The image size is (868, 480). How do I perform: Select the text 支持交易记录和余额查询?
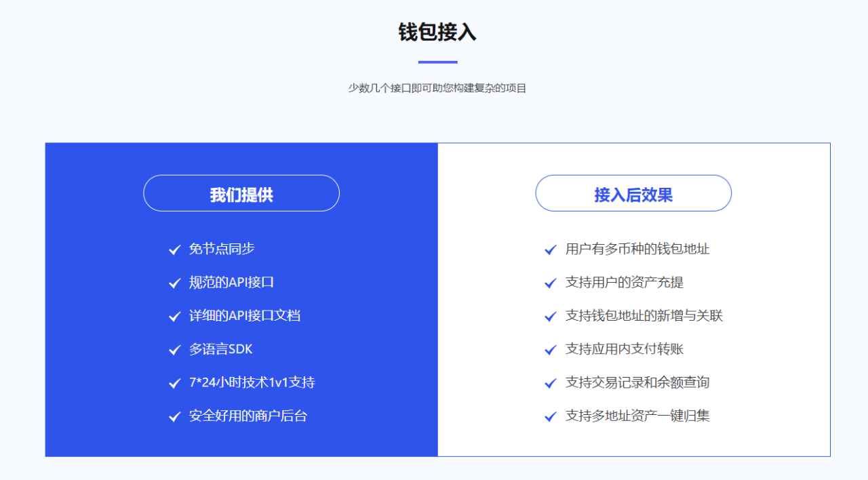click(637, 382)
